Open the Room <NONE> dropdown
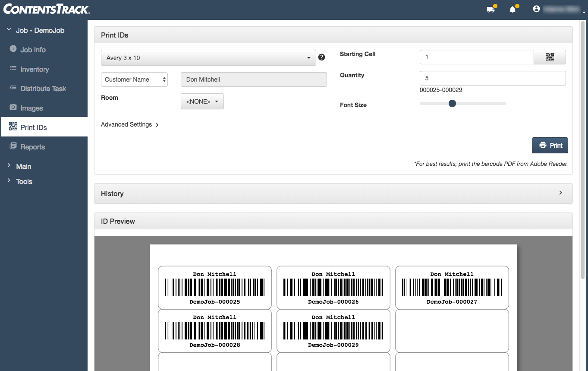 (202, 101)
